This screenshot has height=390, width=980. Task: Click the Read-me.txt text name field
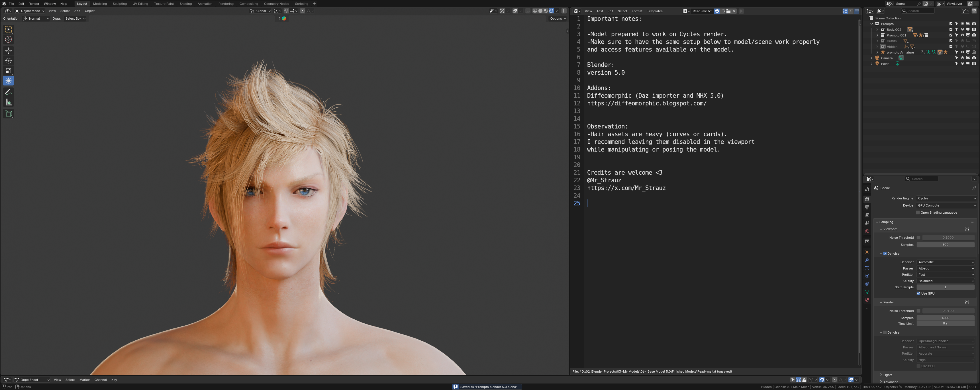click(702, 11)
